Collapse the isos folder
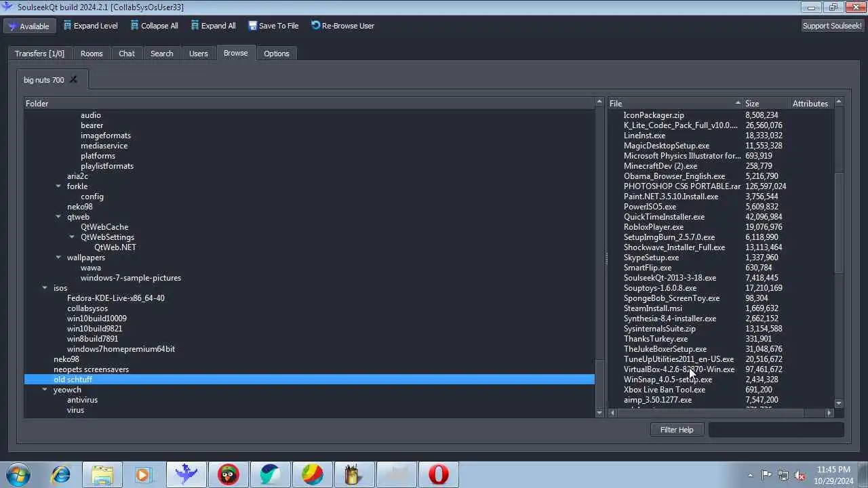 click(x=45, y=288)
